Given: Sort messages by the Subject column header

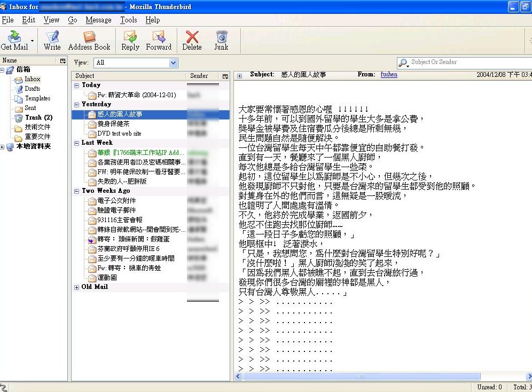Looking at the screenshot, I should click(128, 76).
